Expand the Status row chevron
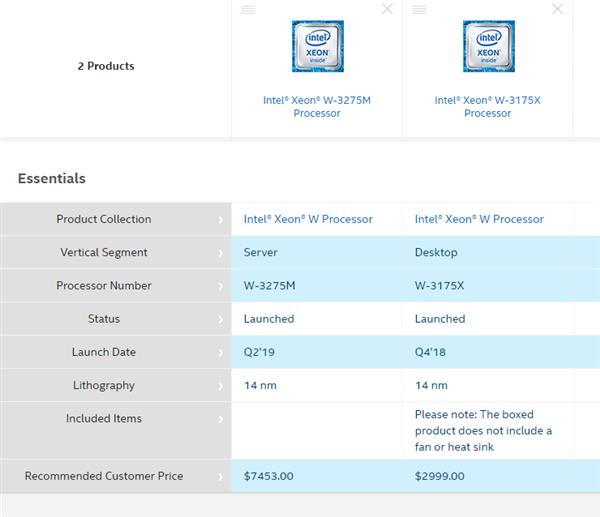The image size is (600, 517). (221, 319)
